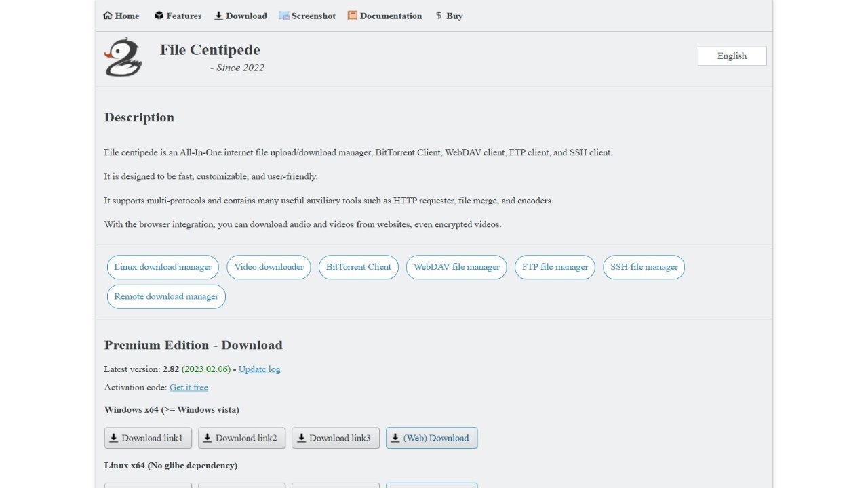Open the Video downloader tag
868x488 pixels.
coord(269,267)
